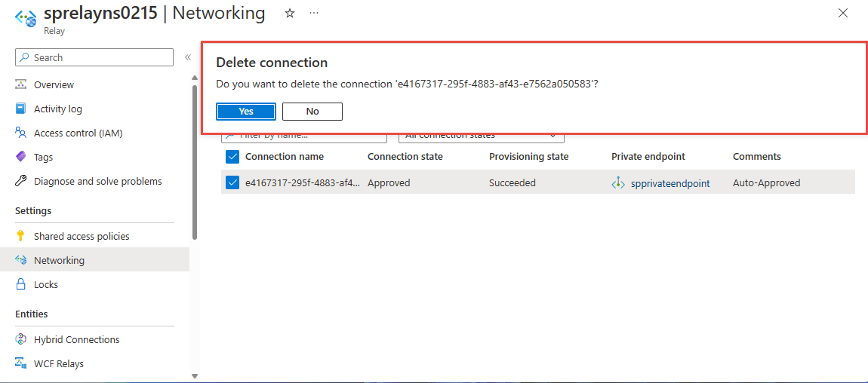Open the All connection states dropdown
The image size is (868, 383).
[481, 136]
